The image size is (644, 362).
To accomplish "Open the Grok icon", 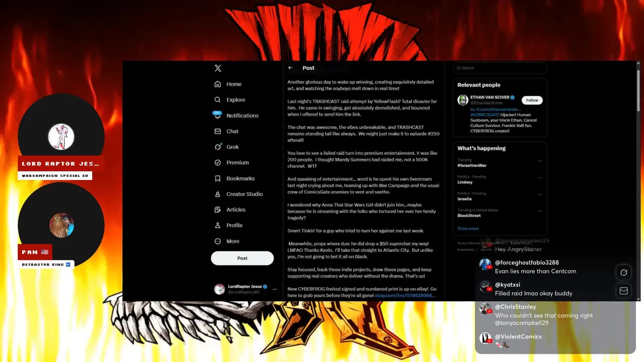I will [217, 147].
